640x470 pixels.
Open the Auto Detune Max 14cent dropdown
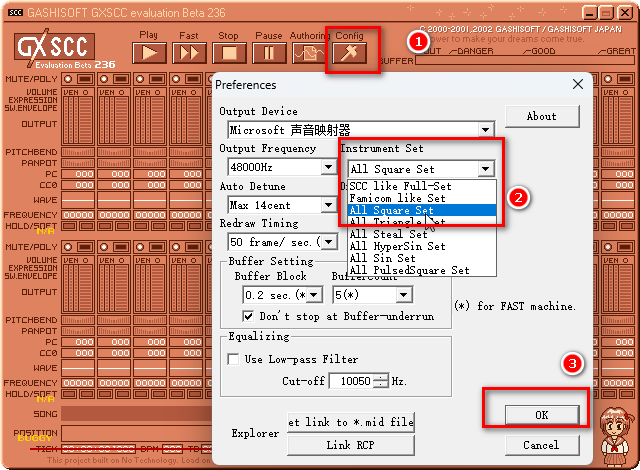328,204
